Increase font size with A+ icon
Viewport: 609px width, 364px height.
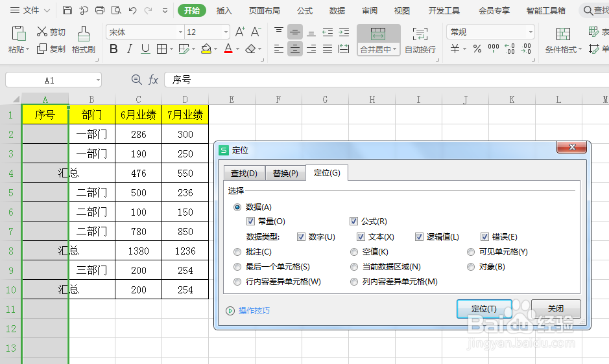pyautogui.click(x=240, y=32)
